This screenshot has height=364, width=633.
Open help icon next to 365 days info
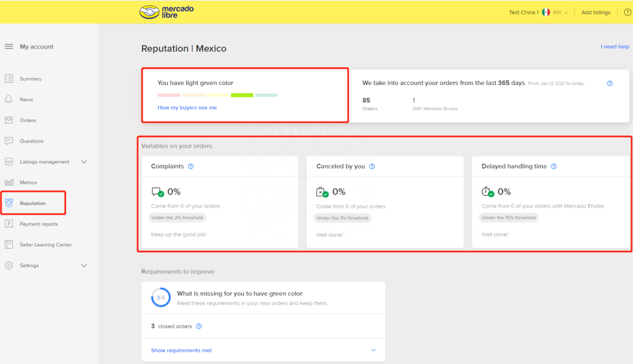610,84
